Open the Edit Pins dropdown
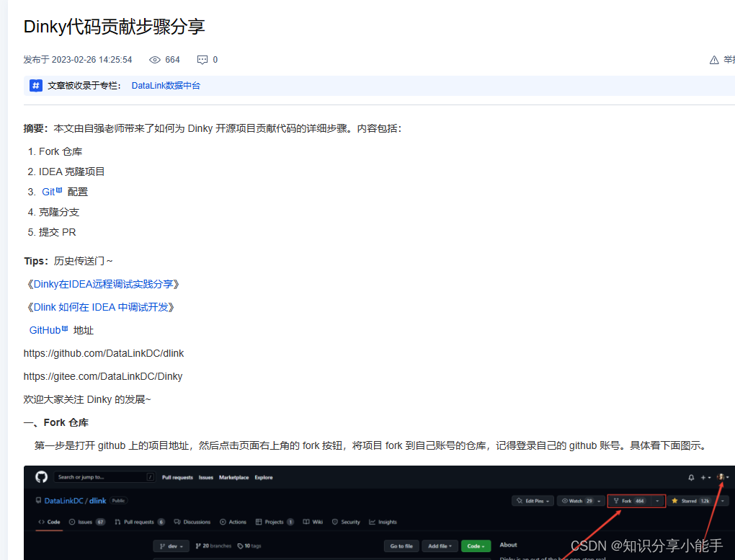Viewport: 735px width, 560px height. pos(533,501)
